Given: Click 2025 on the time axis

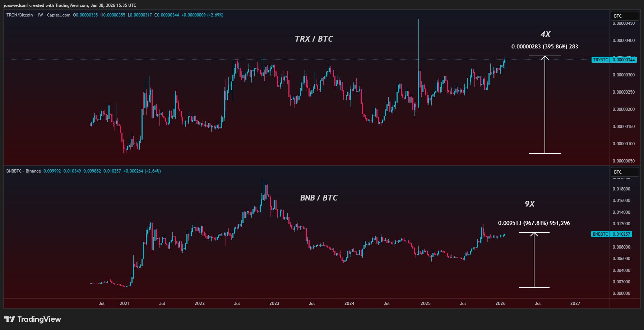Looking at the screenshot, I should pos(426,303).
